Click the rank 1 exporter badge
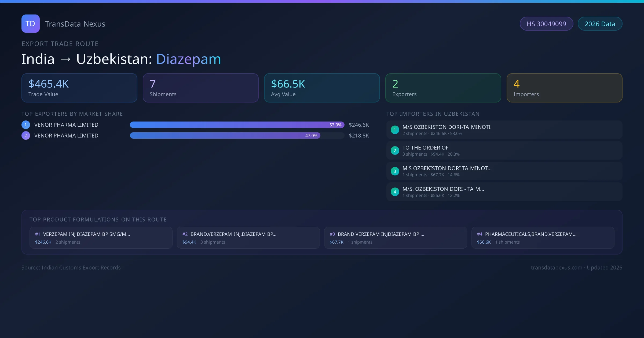This screenshot has width=644, height=338. click(26, 125)
